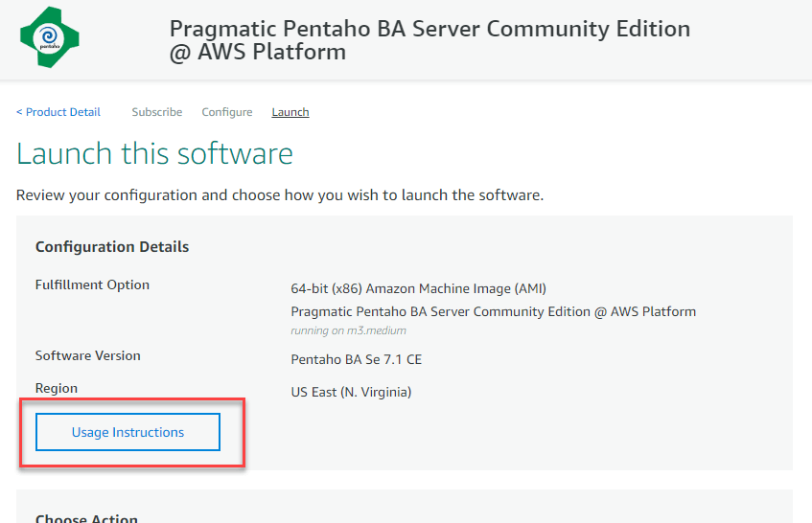Click the Choose Action section heading
Viewport: 812px width, 523px height.
point(86,518)
